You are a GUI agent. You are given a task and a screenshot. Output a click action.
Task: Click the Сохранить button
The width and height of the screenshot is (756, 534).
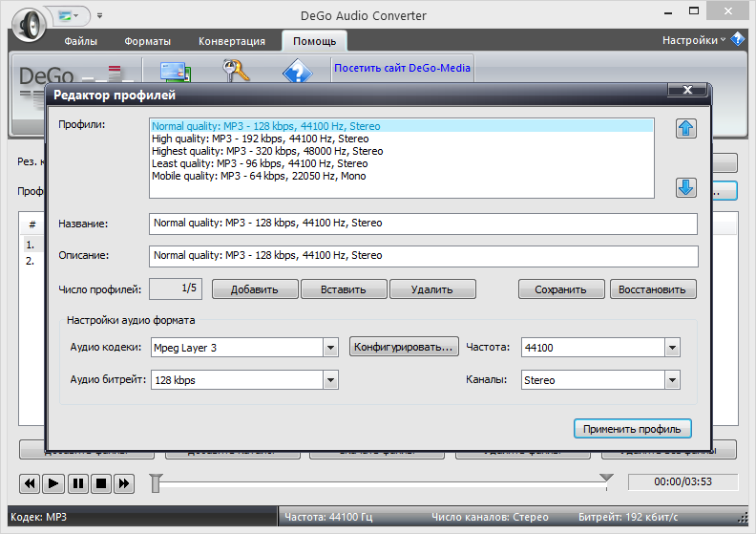click(560, 289)
